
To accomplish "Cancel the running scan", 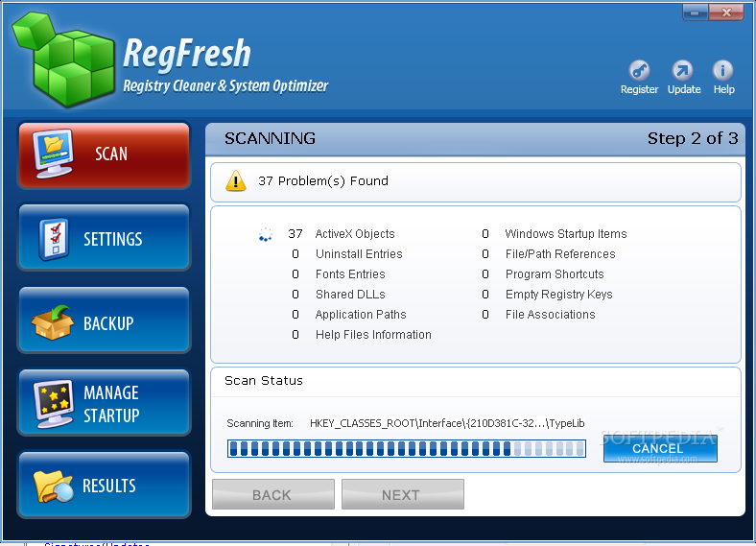I will point(660,448).
